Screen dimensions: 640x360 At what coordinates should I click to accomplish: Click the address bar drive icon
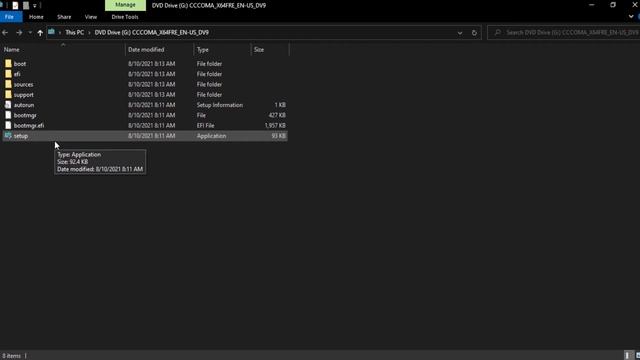tap(51, 32)
